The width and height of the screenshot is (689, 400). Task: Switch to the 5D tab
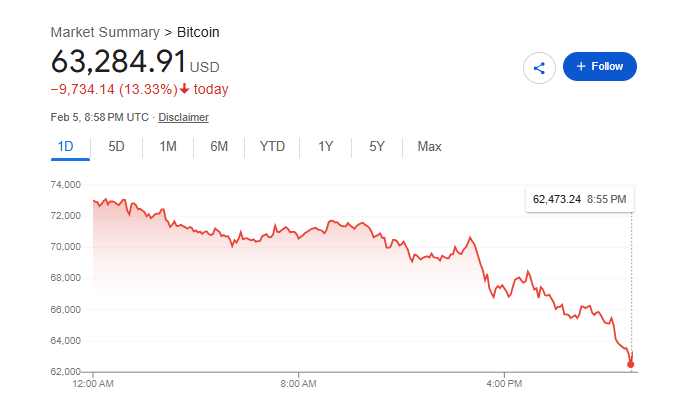click(116, 147)
